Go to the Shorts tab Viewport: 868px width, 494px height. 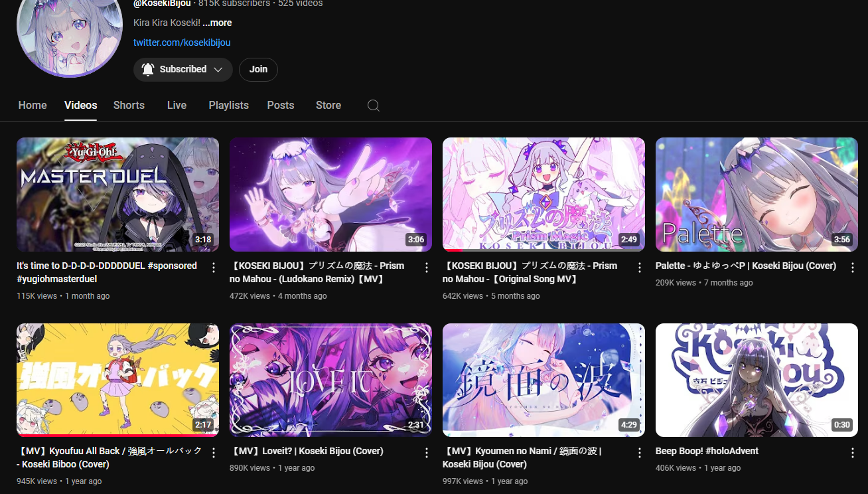point(129,106)
